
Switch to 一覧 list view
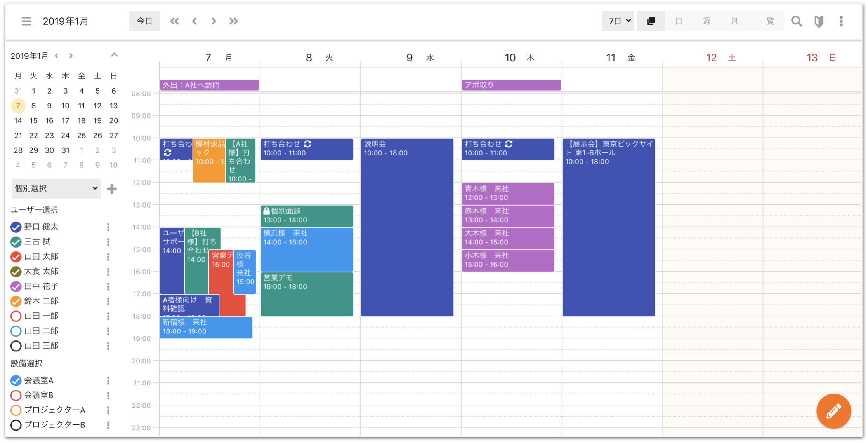tap(766, 21)
